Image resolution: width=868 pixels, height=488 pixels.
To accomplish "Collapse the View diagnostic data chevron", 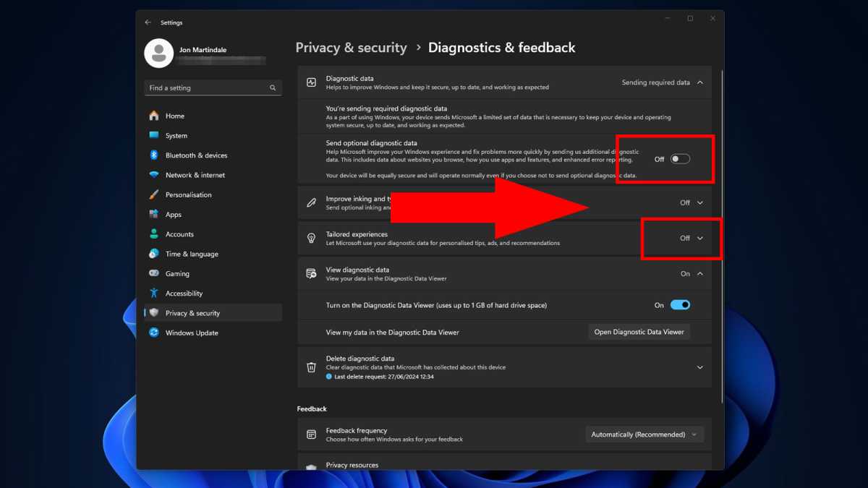I will [699, 274].
